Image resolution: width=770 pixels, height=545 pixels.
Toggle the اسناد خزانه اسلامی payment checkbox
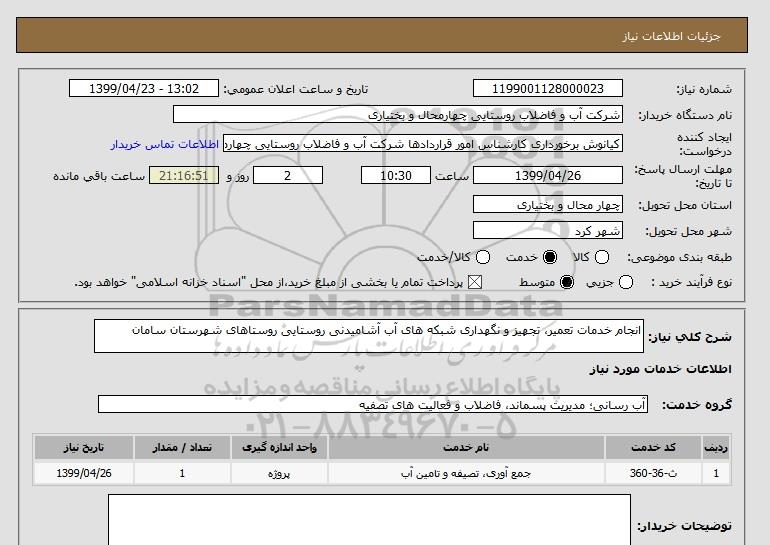474,282
